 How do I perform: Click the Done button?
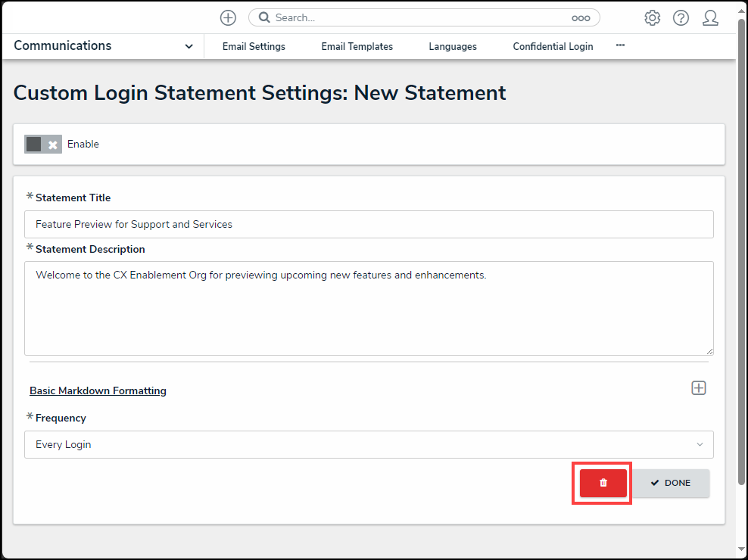[x=671, y=483]
